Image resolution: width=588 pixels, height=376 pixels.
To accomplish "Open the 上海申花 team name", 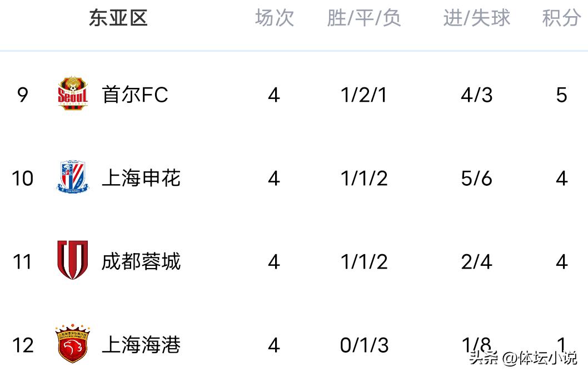I will (141, 179).
